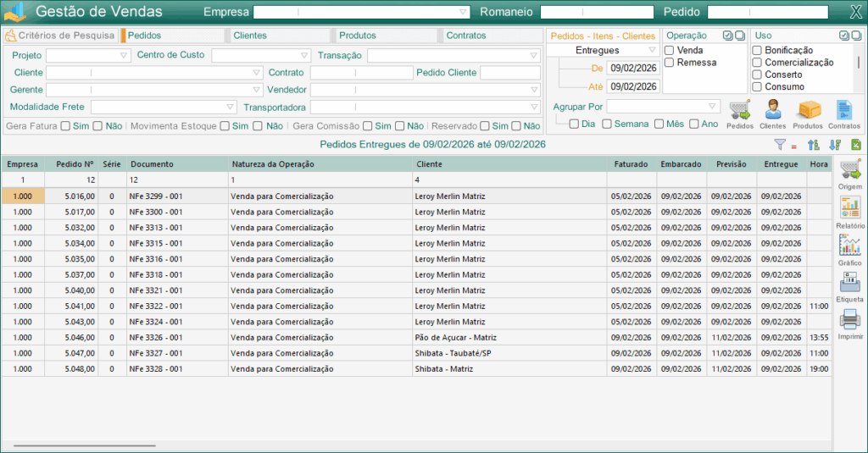Export the grid with the Excel icon
The width and height of the screenshot is (868, 453).
point(856,145)
